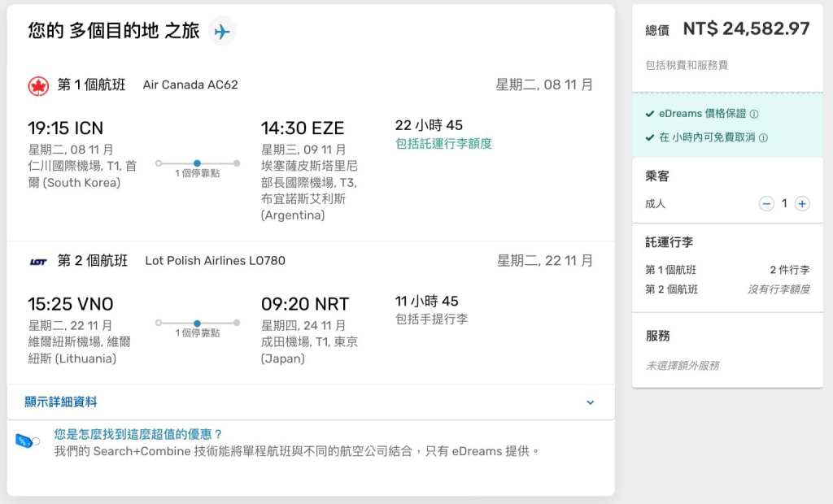Select the 第 2 個航班 Lot Polish Airlines header
This screenshot has height=504, width=833.
click(x=171, y=261)
